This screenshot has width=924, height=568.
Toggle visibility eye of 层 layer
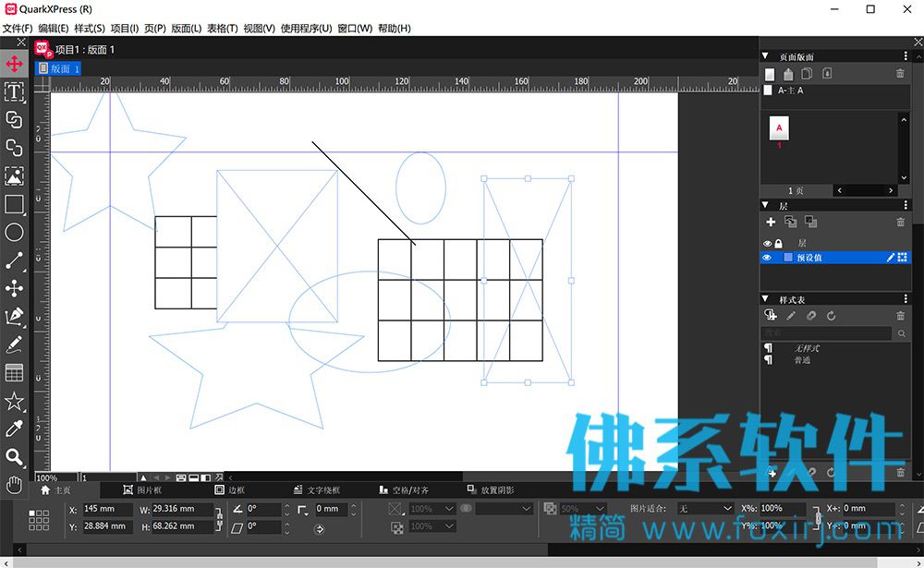click(x=767, y=243)
